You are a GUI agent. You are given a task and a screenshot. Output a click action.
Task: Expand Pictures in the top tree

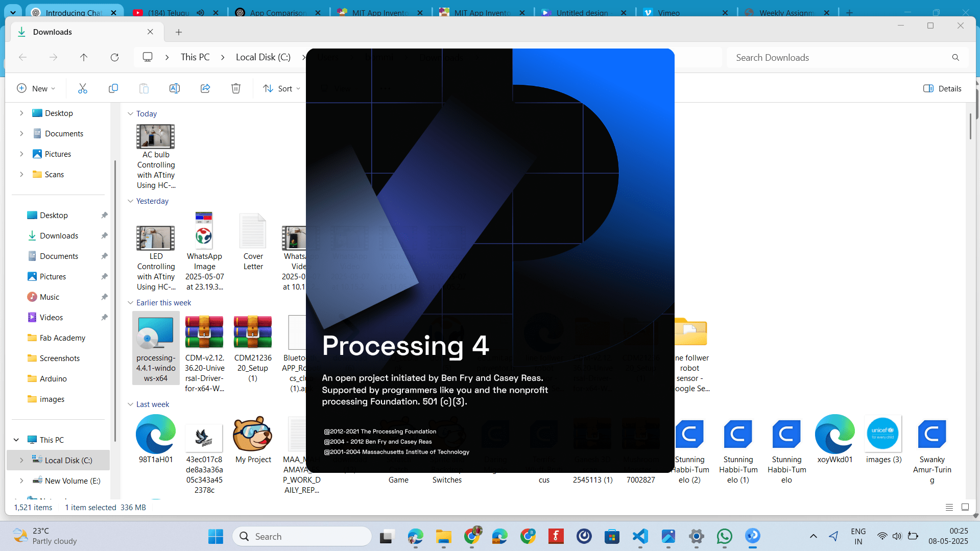coord(21,154)
